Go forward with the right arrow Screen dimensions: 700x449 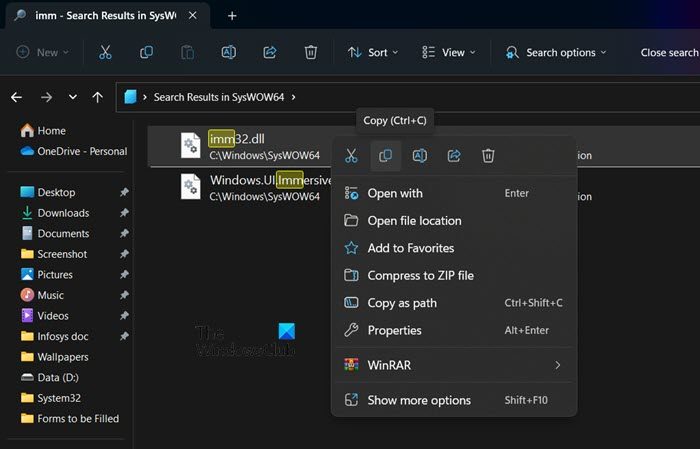46,97
